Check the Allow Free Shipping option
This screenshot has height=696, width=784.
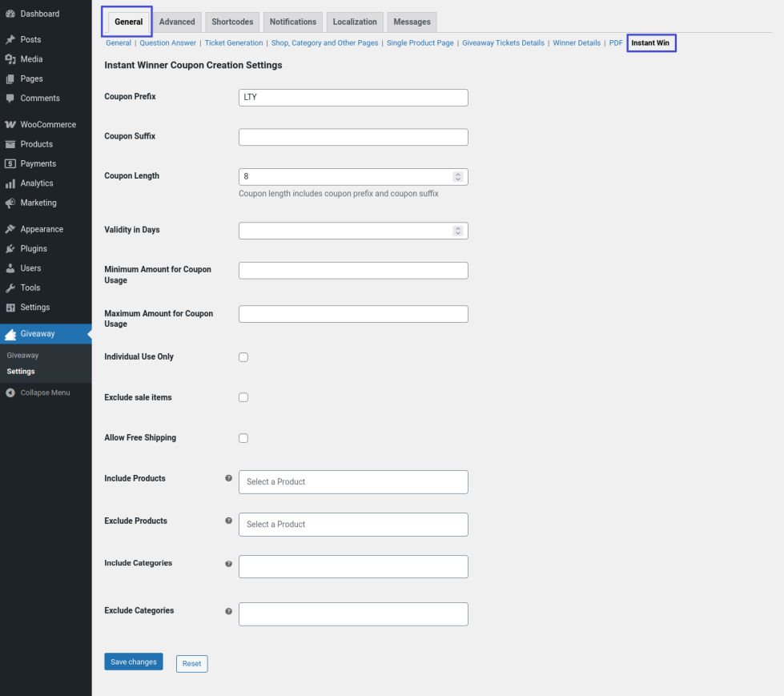coord(243,438)
